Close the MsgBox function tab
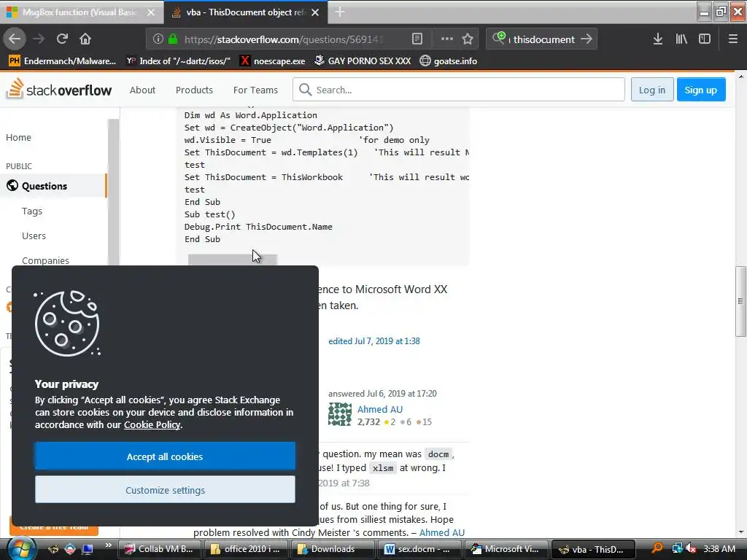Screen dimensions: 747x560 click(x=151, y=12)
